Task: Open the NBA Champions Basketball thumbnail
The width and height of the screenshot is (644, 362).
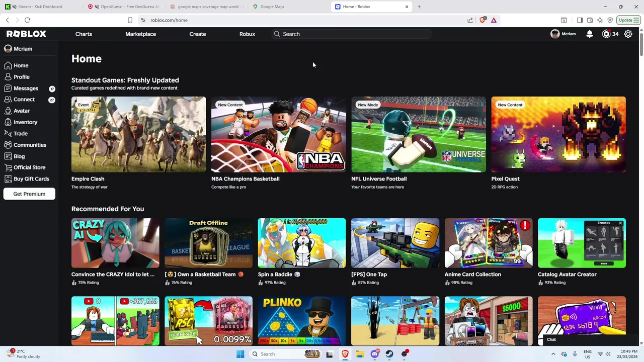Action: tap(278, 134)
